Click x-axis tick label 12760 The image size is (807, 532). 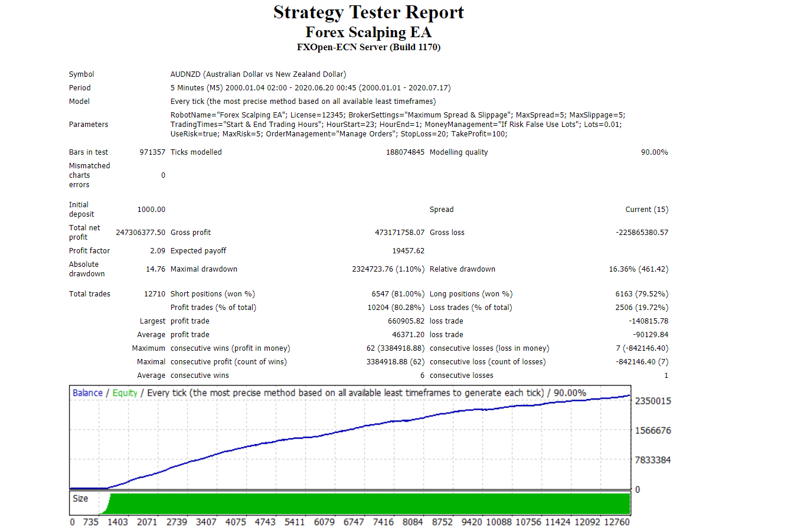point(617,522)
